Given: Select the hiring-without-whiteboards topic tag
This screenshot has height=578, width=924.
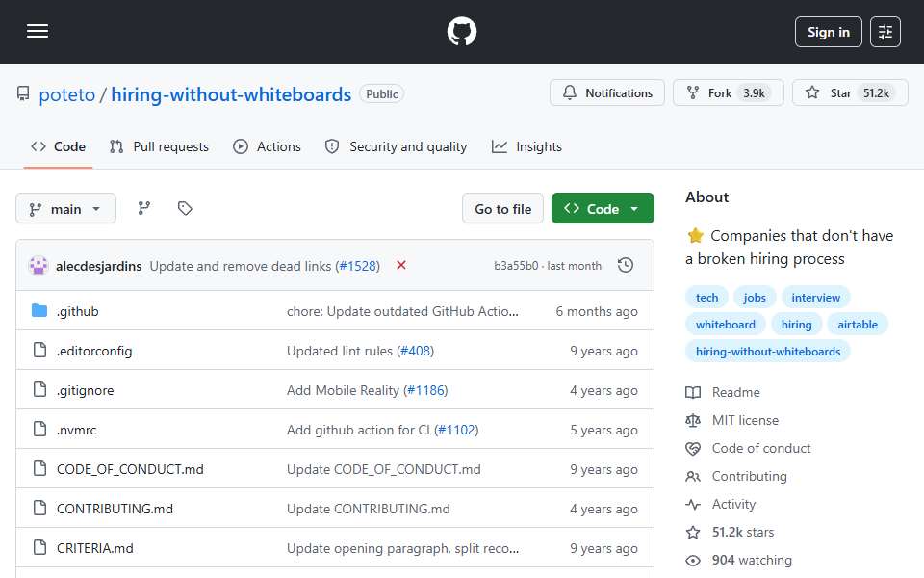Looking at the screenshot, I should point(768,352).
